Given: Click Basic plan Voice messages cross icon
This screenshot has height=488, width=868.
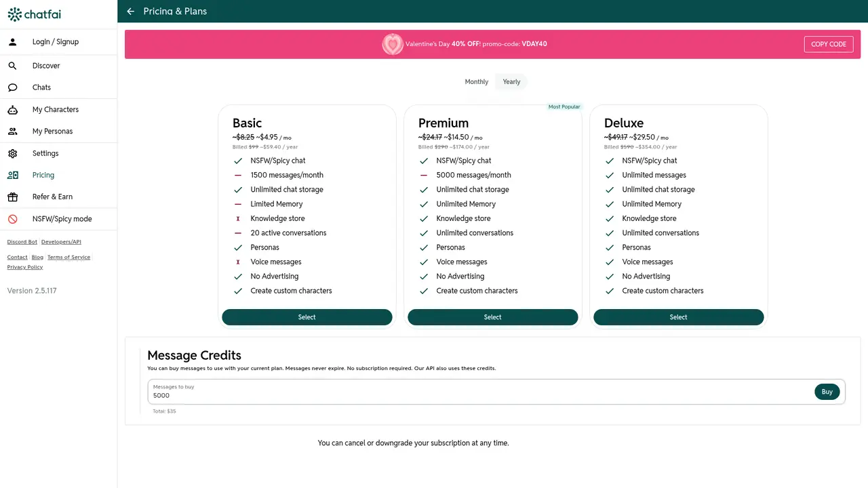Looking at the screenshot, I should (238, 262).
